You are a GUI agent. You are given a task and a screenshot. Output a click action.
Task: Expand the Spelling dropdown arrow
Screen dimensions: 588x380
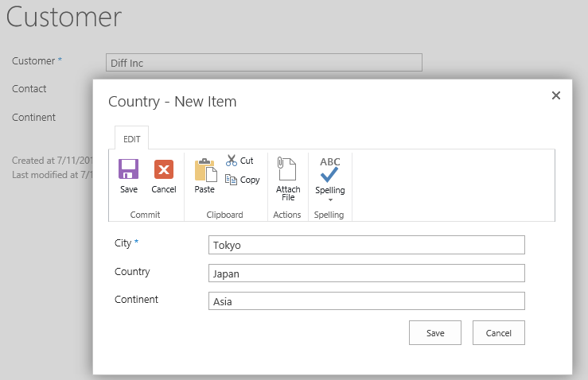330,200
